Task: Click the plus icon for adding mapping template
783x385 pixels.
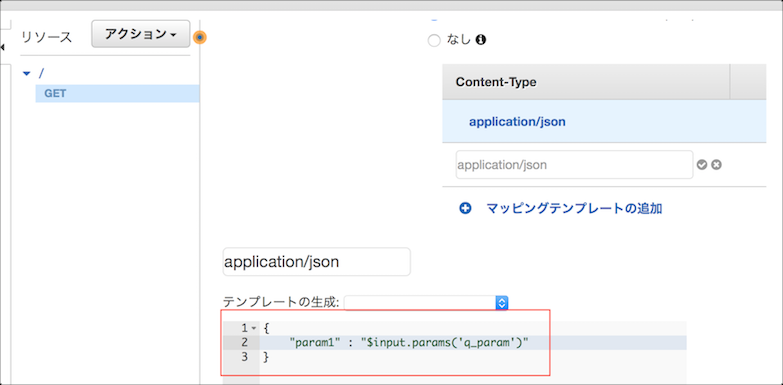Action: pos(465,209)
